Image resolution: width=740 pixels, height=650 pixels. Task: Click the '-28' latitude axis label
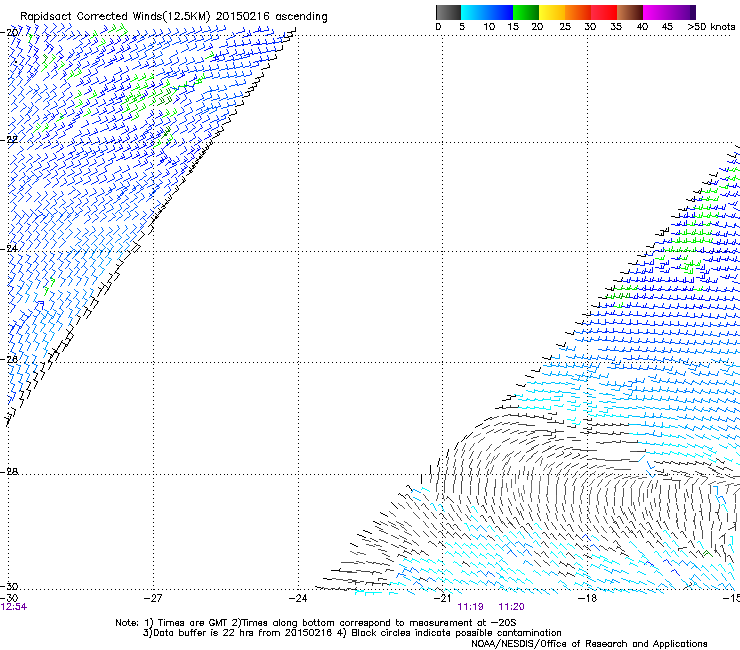[9, 471]
